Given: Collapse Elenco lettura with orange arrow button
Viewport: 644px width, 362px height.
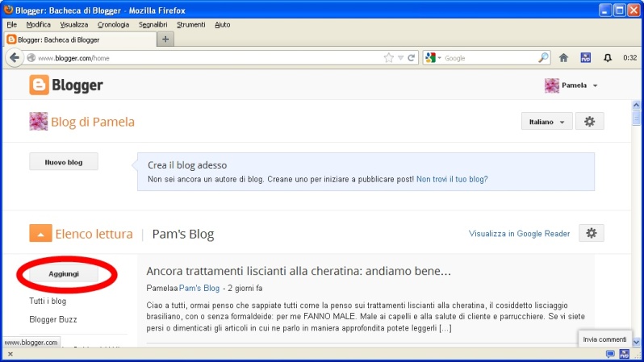Looking at the screenshot, I should coord(40,234).
